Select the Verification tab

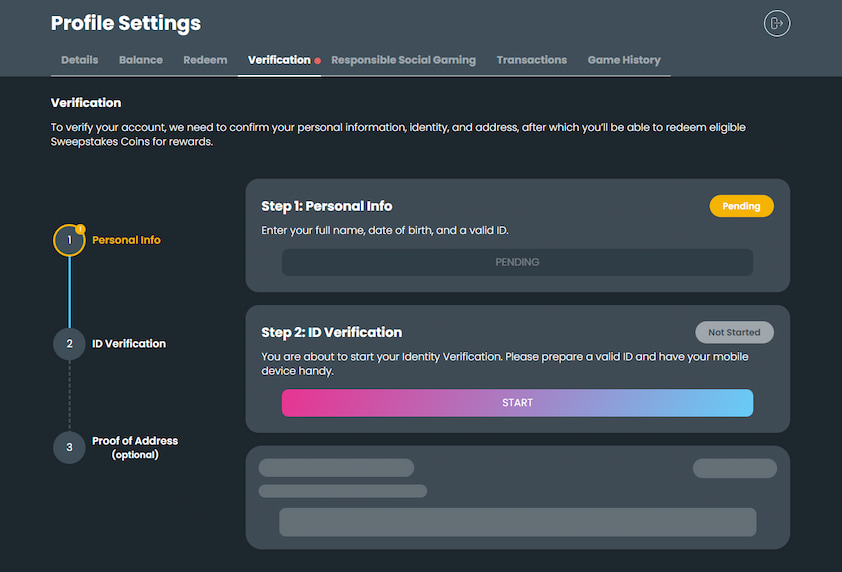tap(279, 60)
